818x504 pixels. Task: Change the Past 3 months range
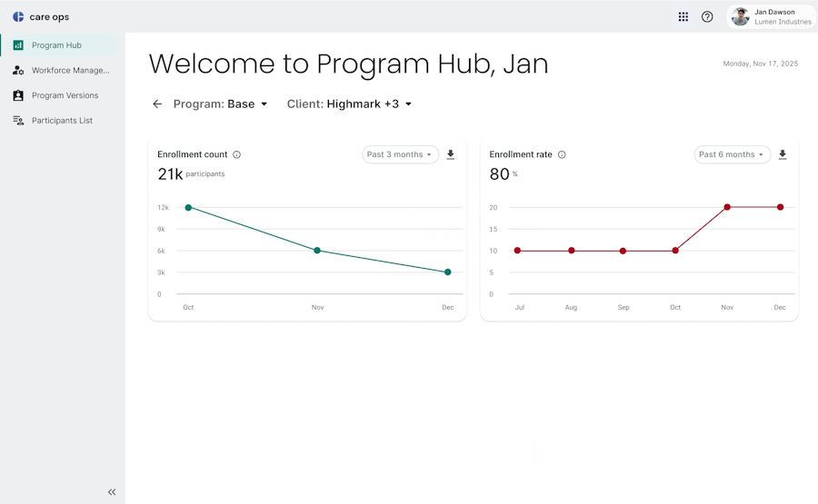(x=400, y=154)
